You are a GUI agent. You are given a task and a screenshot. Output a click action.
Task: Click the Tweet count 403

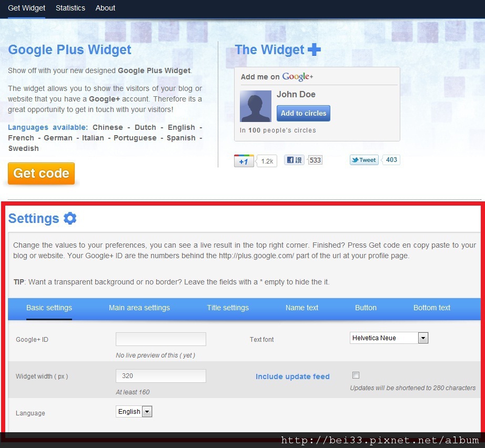pos(391,160)
